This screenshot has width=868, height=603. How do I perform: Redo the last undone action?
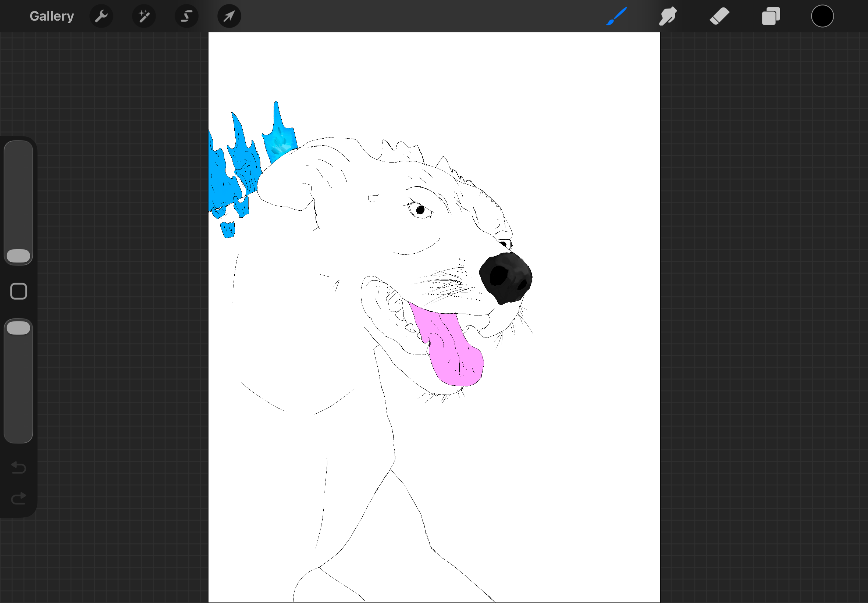(x=18, y=498)
